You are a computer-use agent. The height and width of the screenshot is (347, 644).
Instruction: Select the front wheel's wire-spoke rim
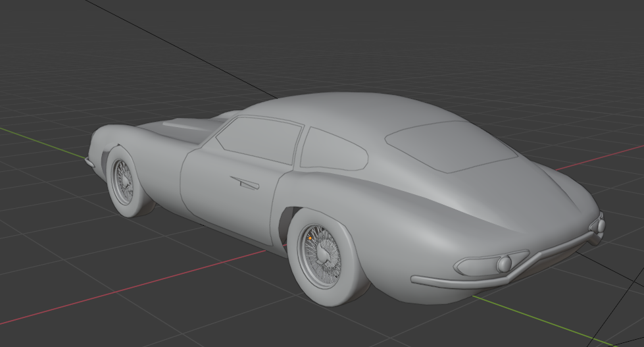coord(122,182)
